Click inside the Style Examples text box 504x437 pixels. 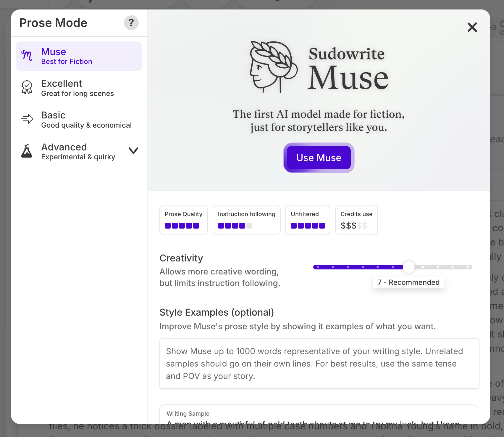click(x=319, y=364)
